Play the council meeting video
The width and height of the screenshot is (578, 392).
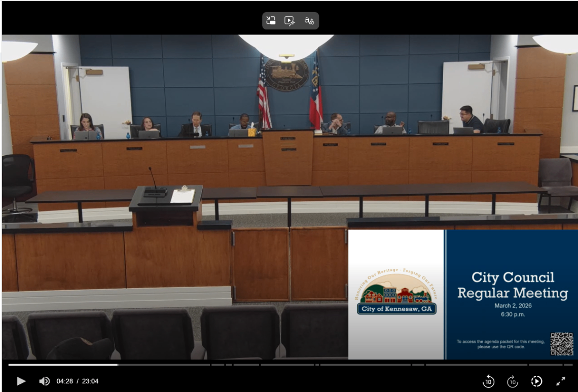pyautogui.click(x=21, y=381)
